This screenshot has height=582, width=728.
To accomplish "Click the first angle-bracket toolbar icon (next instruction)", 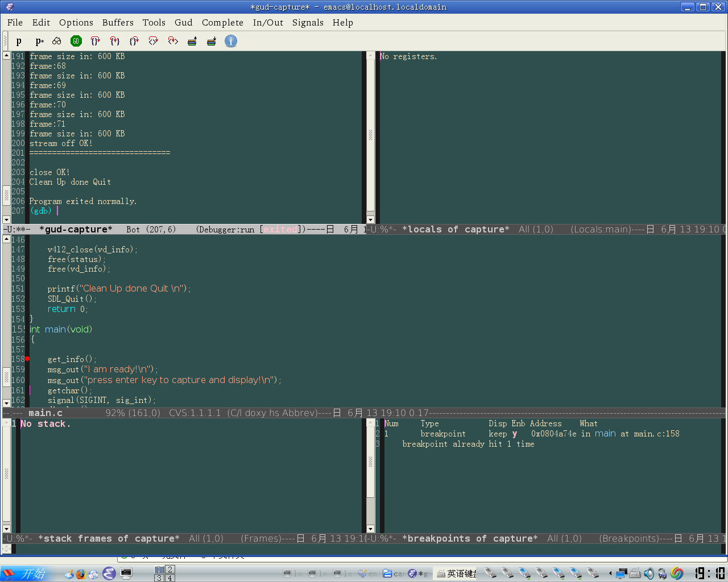I will click(x=153, y=41).
